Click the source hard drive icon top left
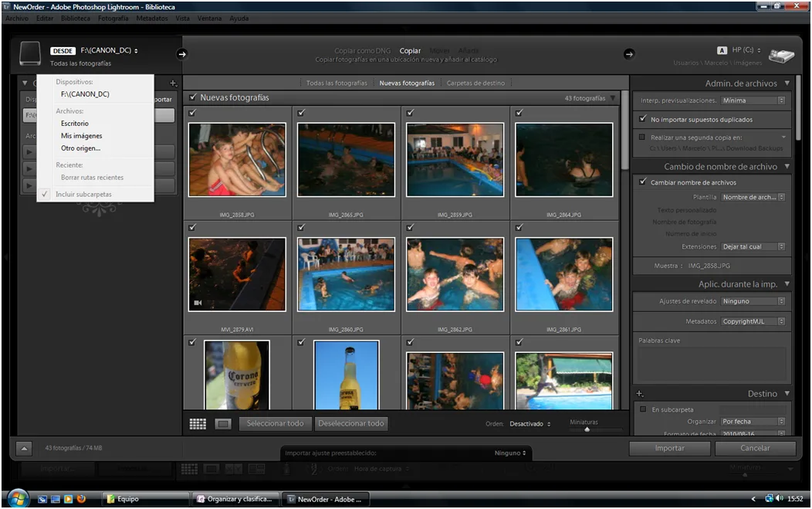Screen dimensions: 812x509 [x=29, y=55]
